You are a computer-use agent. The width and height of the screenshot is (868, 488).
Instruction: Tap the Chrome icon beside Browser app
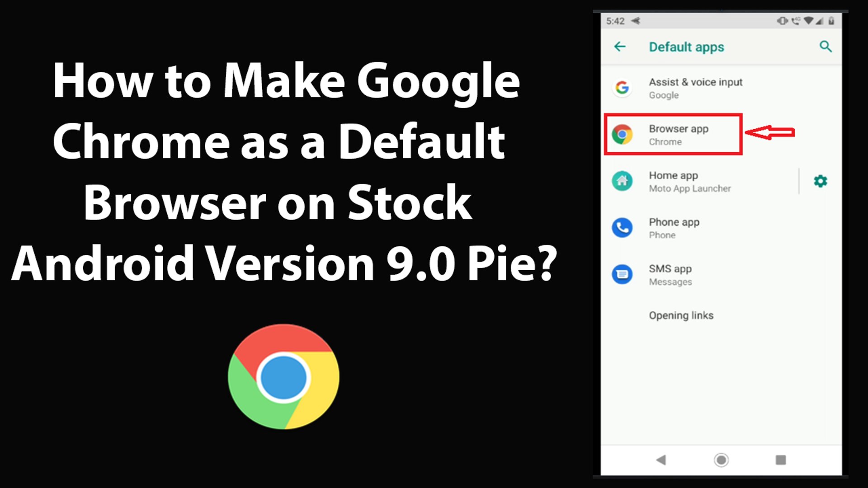click(622, 135)
